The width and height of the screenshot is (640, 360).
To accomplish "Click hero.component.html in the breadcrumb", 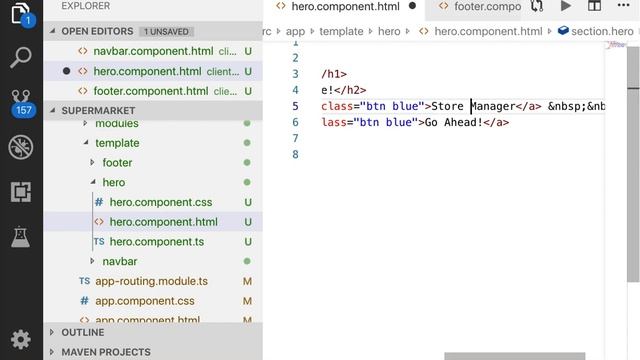I will pyautogui.click(x=488, y=31).
